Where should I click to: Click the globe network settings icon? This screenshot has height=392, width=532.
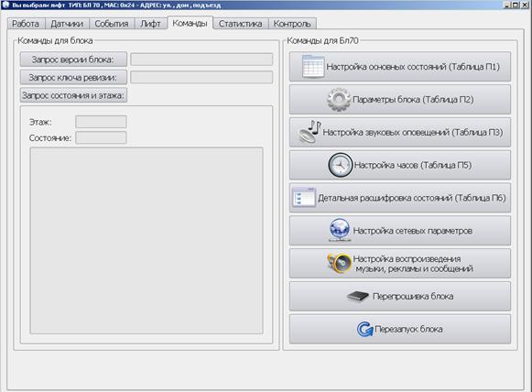click(340, 230)
